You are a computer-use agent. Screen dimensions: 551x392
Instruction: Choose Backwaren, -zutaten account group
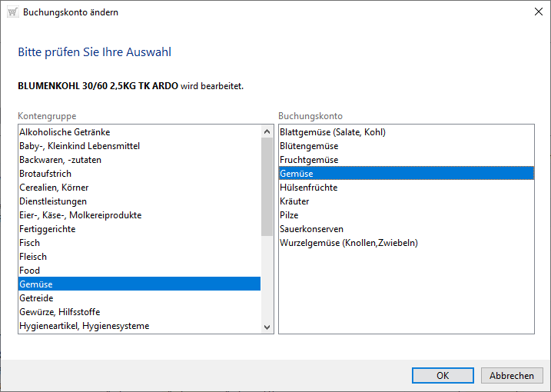[60, 160]
